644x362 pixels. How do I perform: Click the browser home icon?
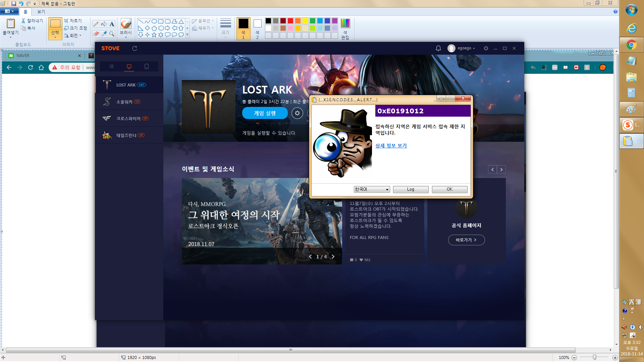[x=41, y=67]
